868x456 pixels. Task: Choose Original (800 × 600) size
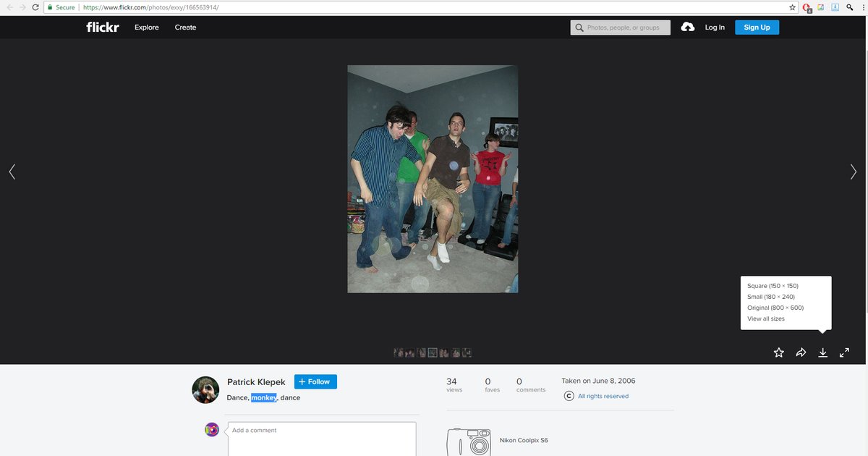(775, 308)
